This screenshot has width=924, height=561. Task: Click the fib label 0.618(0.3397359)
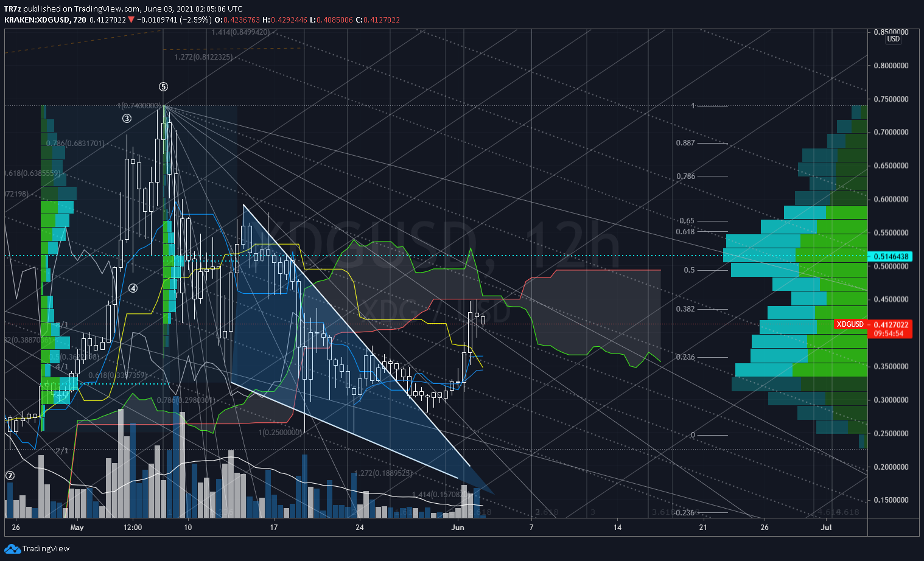117,375
